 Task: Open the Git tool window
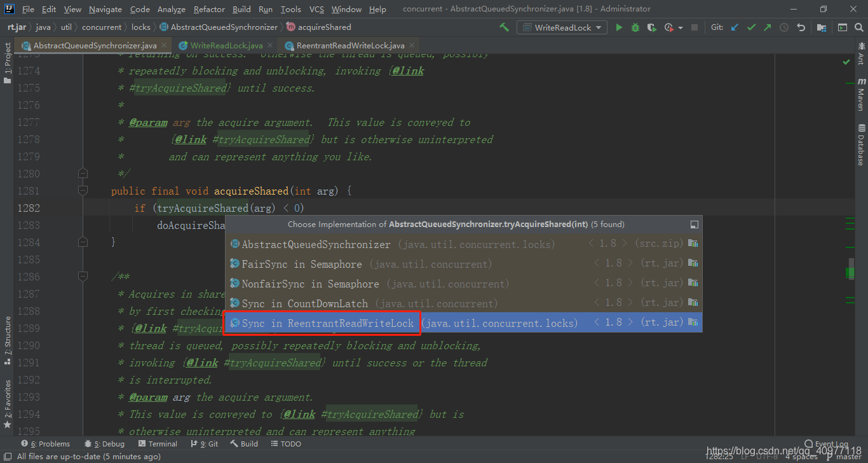tap(204, 444)
